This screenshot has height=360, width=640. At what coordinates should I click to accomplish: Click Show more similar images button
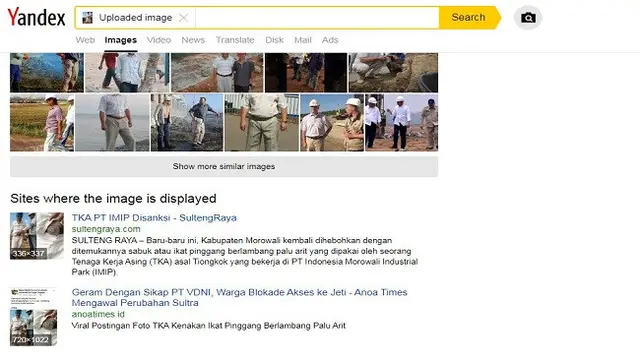click(x=224, y=167)
